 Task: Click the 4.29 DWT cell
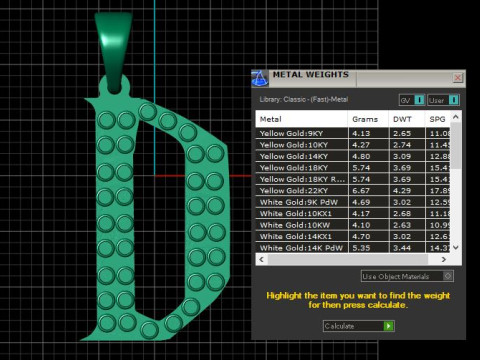(x=407, y=191)
